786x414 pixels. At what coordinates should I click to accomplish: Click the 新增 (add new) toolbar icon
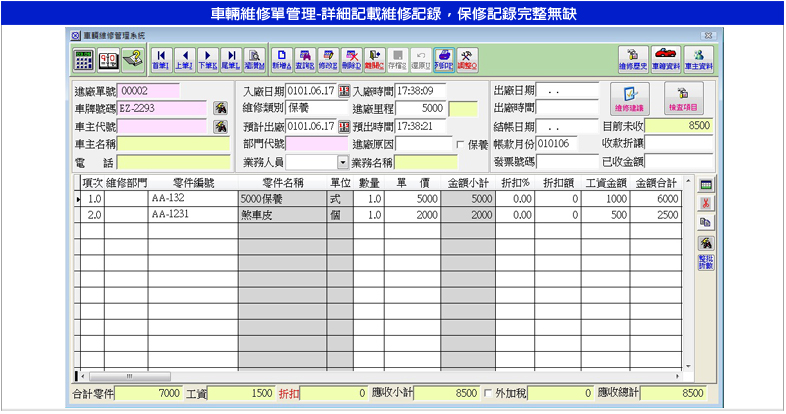[280, 58]
